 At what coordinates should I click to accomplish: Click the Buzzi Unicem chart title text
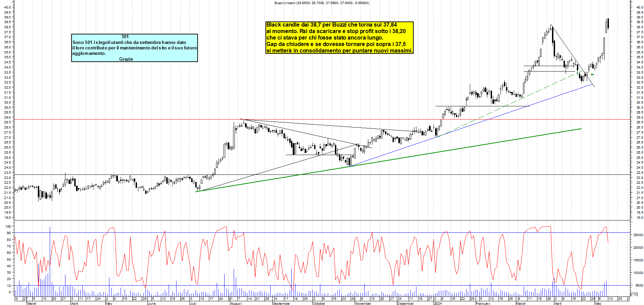(x=322, y=3)
